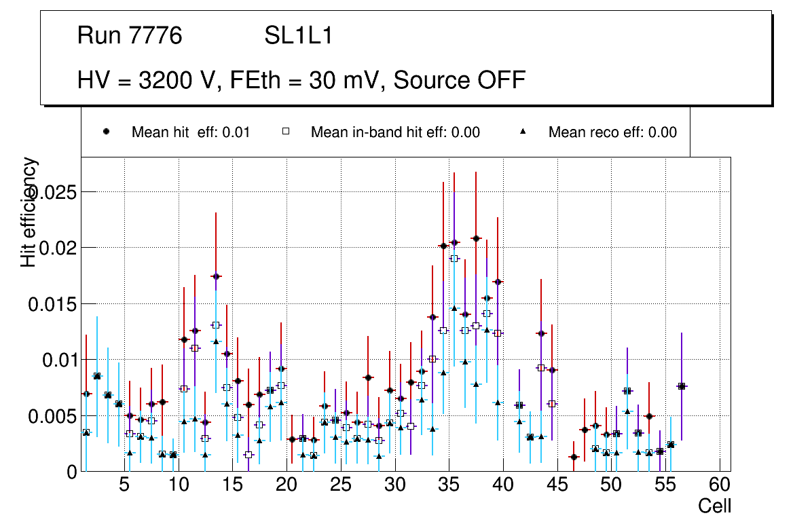The height and width of the screenshot is (524, 812).
Task: Select the highest filled circle point near cell 38
Action: coord(476,238)
